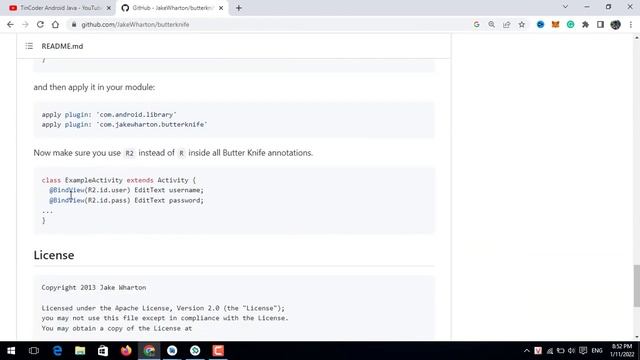Open the Chrome profile avatar

[616, 24]
